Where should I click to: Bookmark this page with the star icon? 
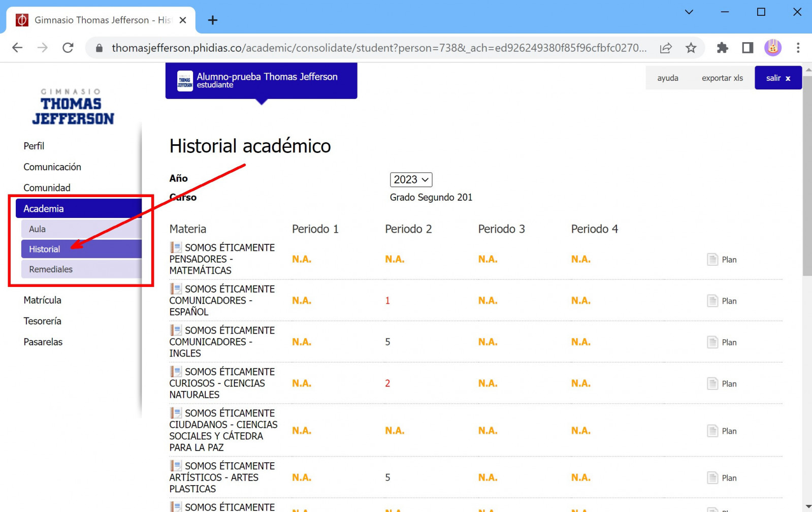point(691,48)
